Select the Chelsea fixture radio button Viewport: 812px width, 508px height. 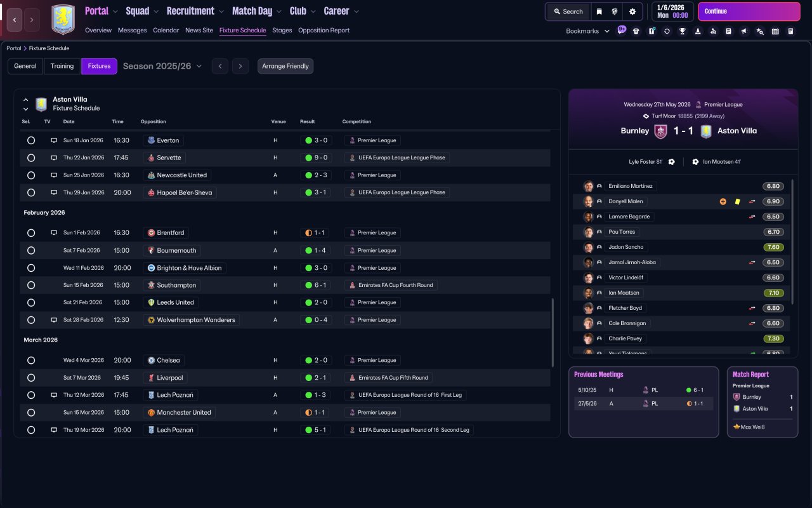[31, 360]
